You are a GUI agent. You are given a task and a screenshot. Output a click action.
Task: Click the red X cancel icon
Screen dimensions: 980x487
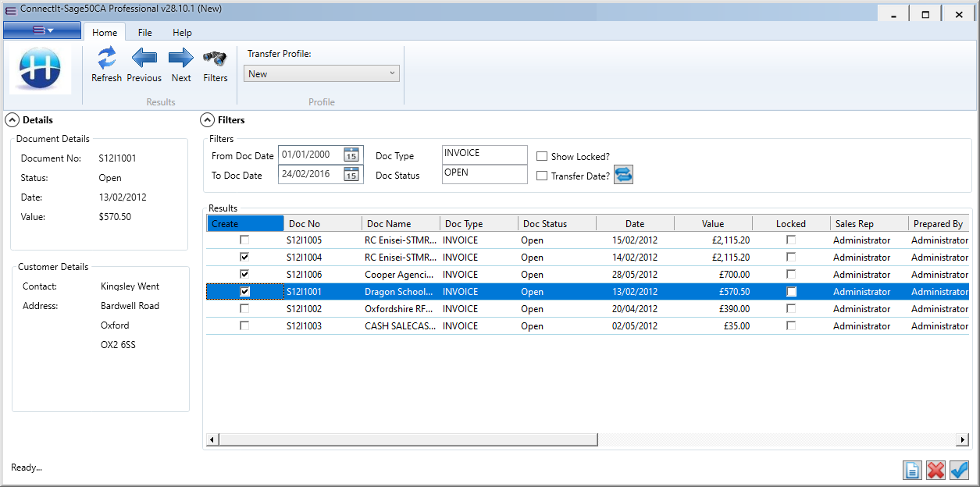(935, 470)
